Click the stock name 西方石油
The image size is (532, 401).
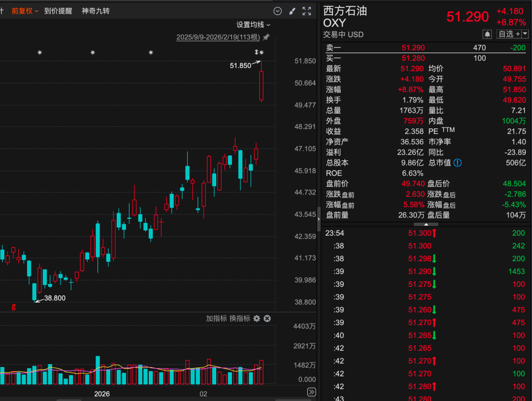coord(345,11)
